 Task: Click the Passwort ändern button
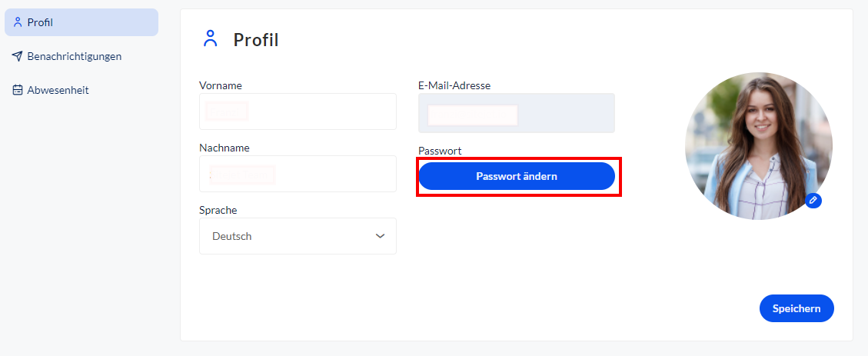point(517,176)
